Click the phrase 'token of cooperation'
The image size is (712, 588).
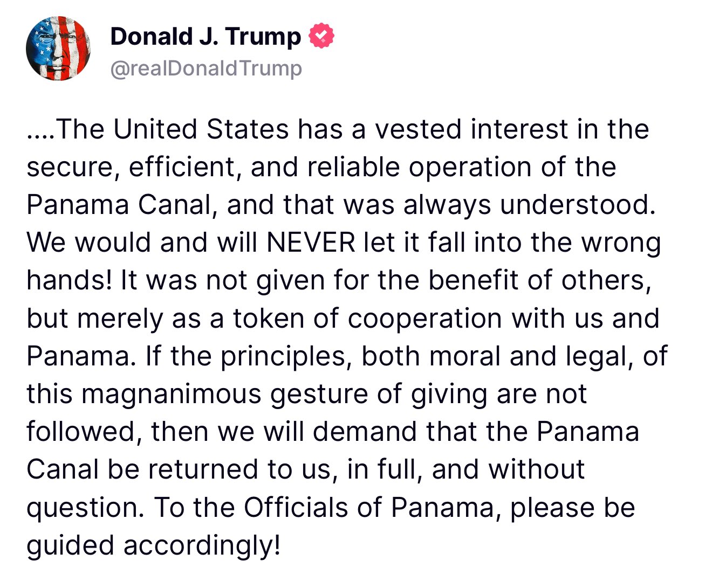tap(368, 319)
